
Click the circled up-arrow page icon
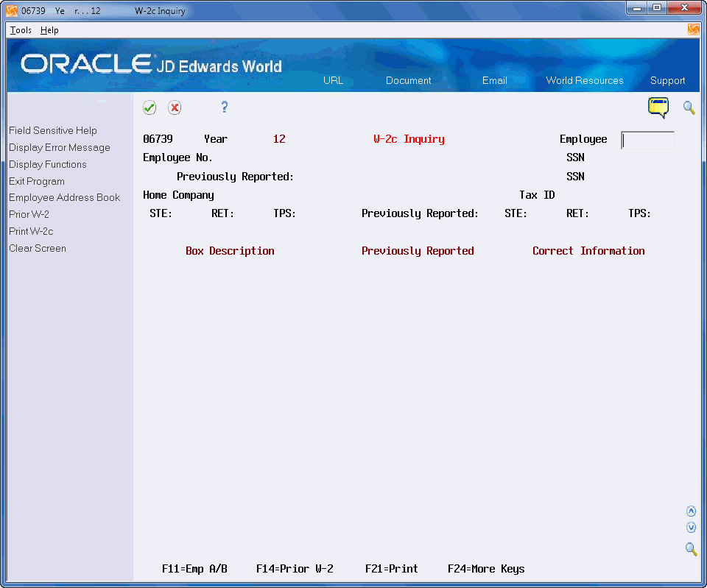691,511
